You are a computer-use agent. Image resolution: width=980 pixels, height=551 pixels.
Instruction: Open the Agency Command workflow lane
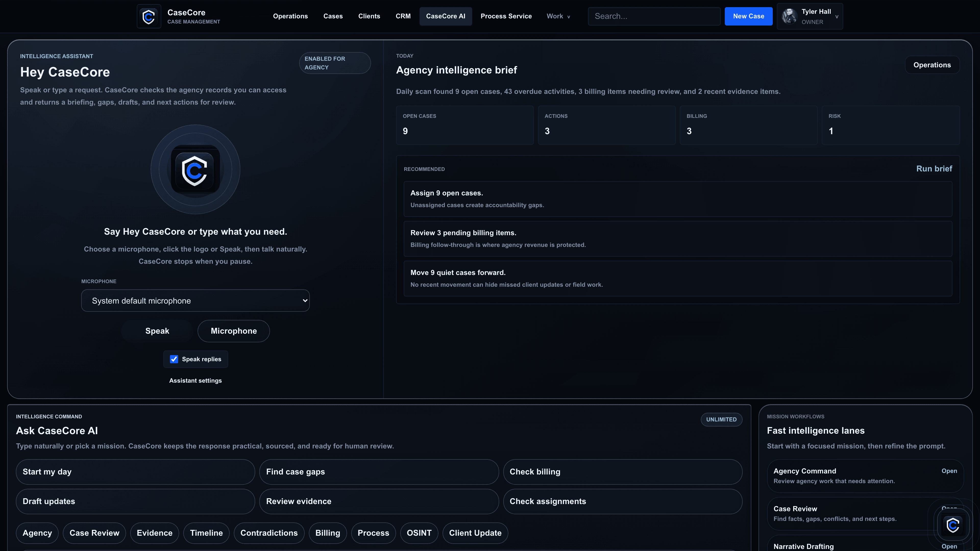click(865, 476)
